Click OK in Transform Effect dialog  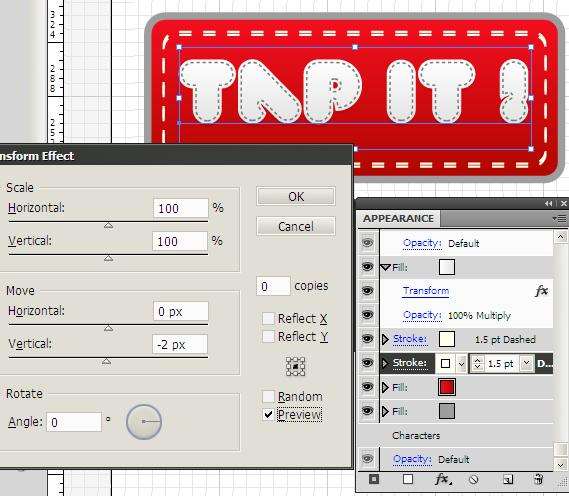[296, 196]
